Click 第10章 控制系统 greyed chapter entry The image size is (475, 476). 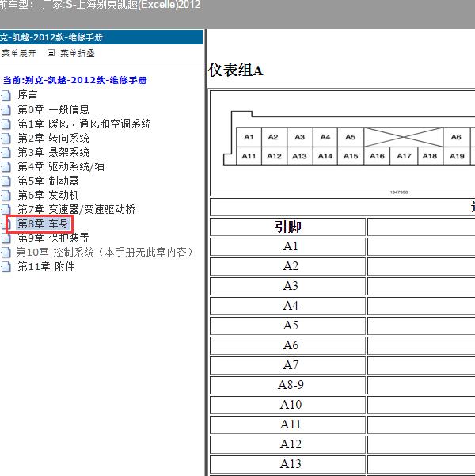(x=104, y=252)
